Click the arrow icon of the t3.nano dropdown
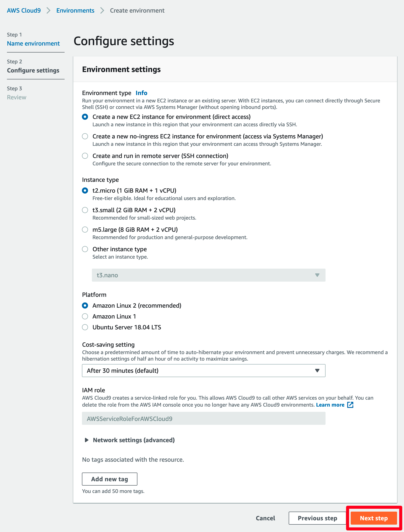404x532 pixels. pos(317,275)
